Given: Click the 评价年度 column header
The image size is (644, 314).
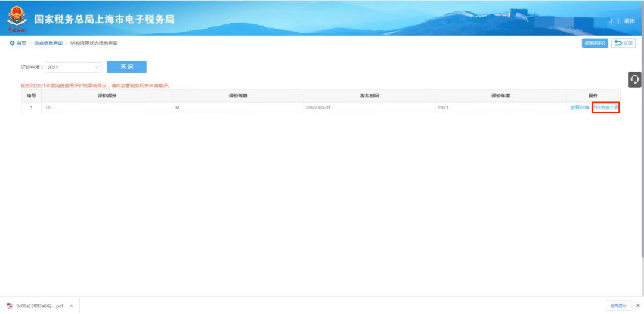Looking at the screenshot, I should 501,96.
